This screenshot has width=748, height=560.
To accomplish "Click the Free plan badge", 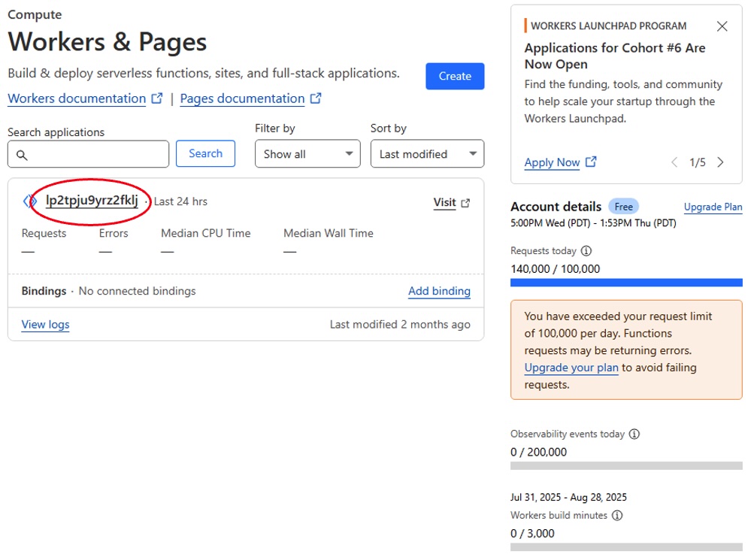I will point(623,207).
